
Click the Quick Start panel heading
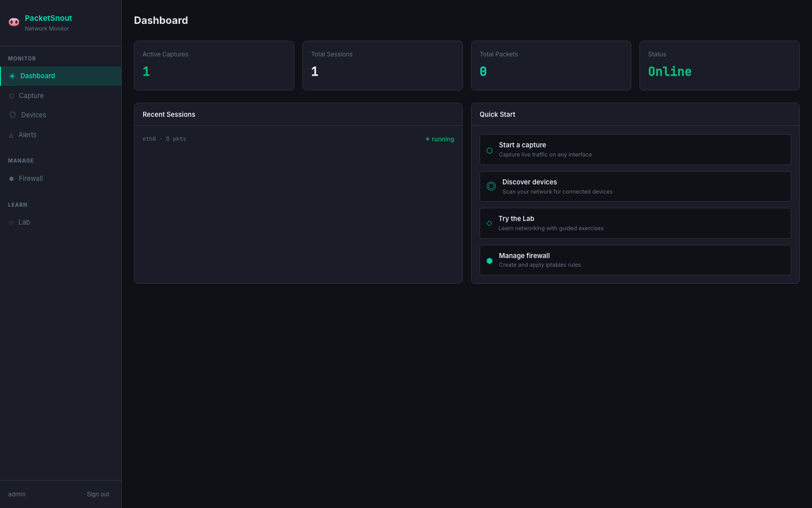point(497,115)
